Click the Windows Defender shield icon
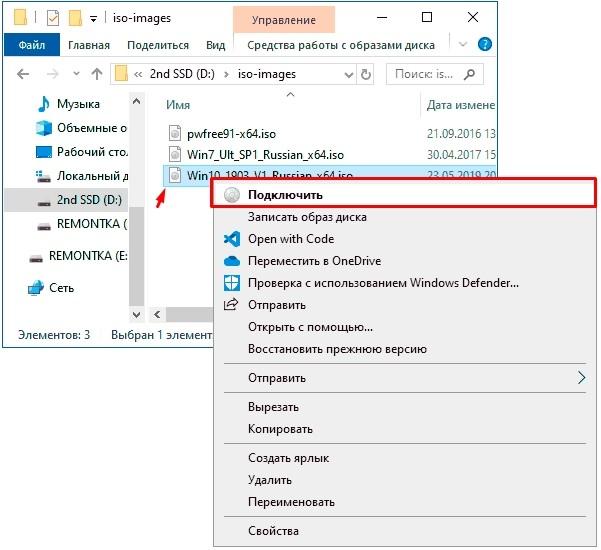Image resolution: width=601 pixels, height=550 pixels. [232, 283]
